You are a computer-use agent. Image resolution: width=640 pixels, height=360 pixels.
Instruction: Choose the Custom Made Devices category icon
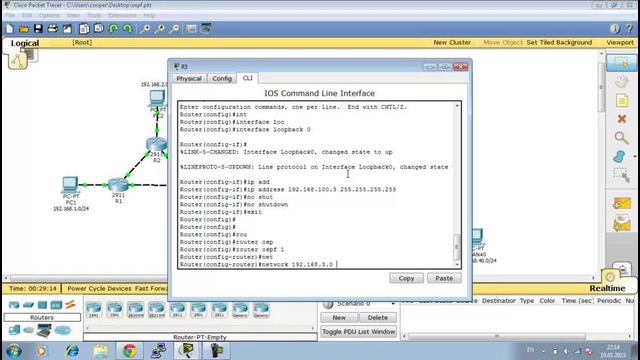(x=44, y=330)
